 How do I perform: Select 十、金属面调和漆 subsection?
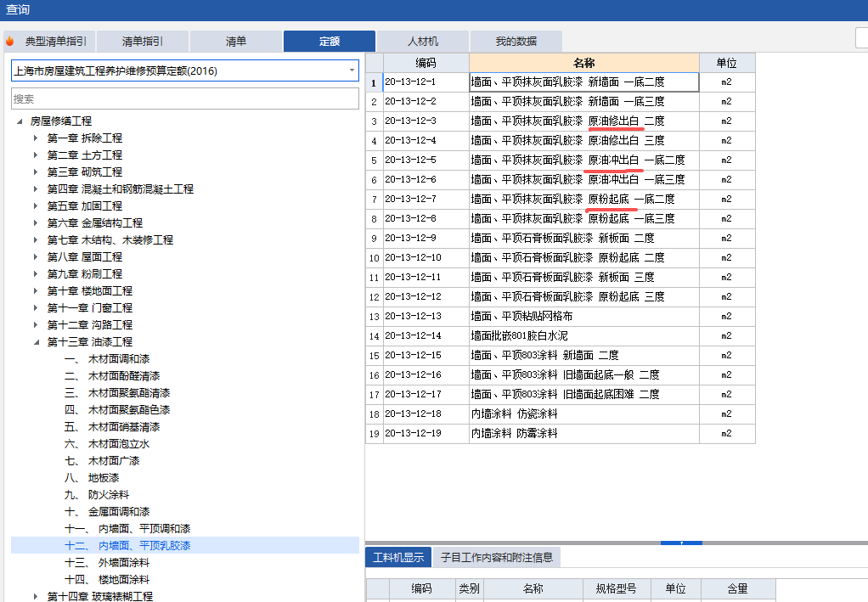click(x=107, y=512)
